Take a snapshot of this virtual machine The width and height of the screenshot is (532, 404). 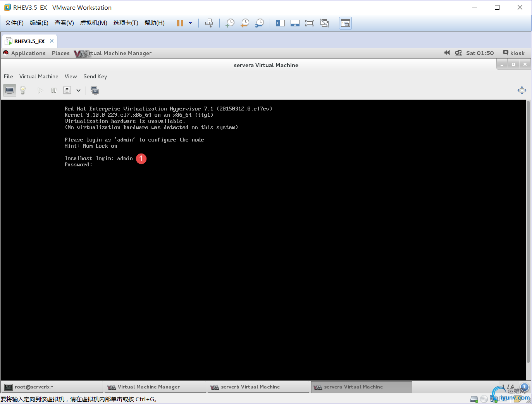[x=230, y=23]
